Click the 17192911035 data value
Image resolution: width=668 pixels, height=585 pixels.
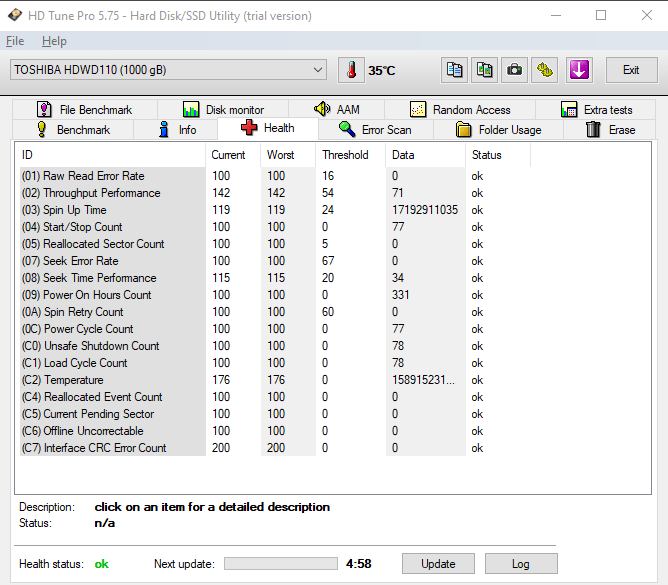pyautogui.click(x=425, y=210)
